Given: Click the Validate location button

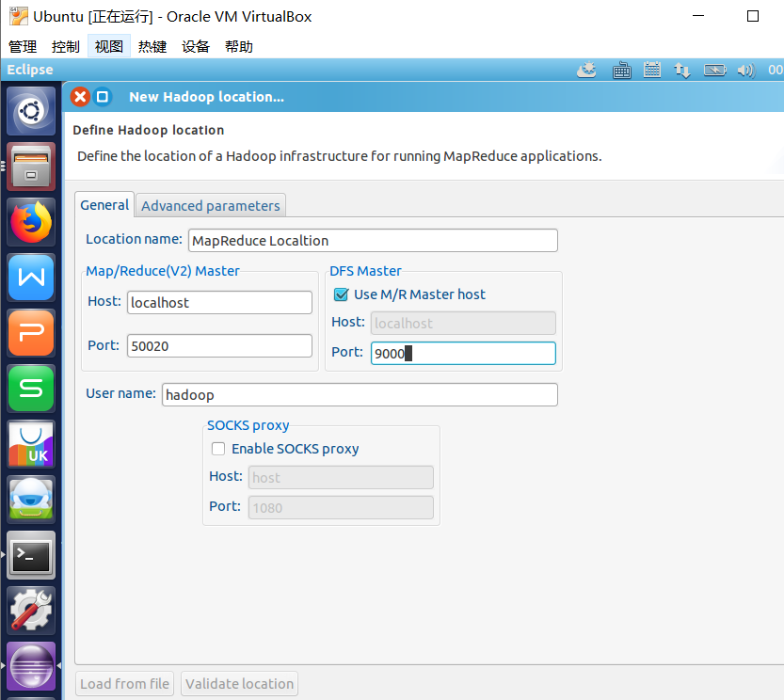Looking at the screenshot, I should pyautogui.click(x=239, y=683).
